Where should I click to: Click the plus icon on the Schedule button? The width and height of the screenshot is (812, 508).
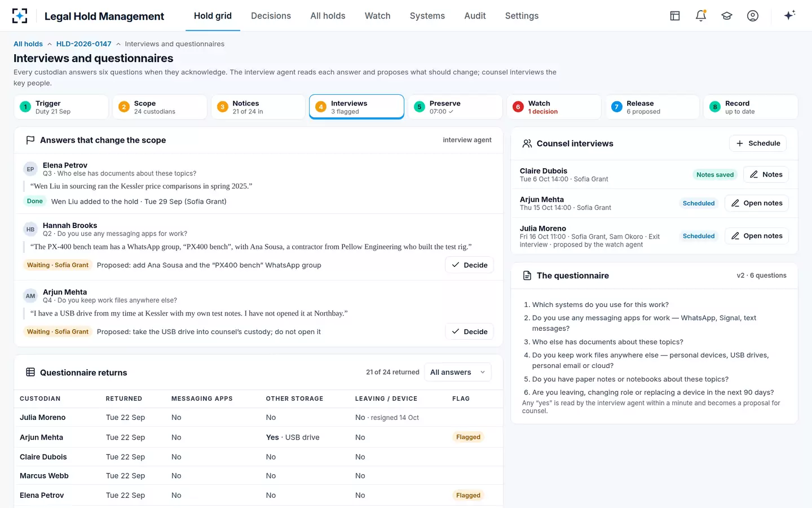tap(740, 143)
